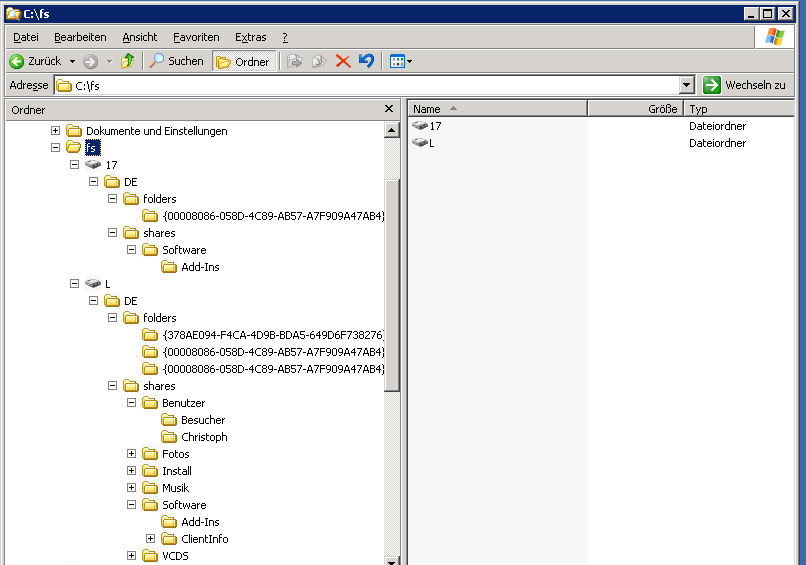Select Dokumente und Einstellungen folder icon
806x565 pixels.
pos(74,131)
